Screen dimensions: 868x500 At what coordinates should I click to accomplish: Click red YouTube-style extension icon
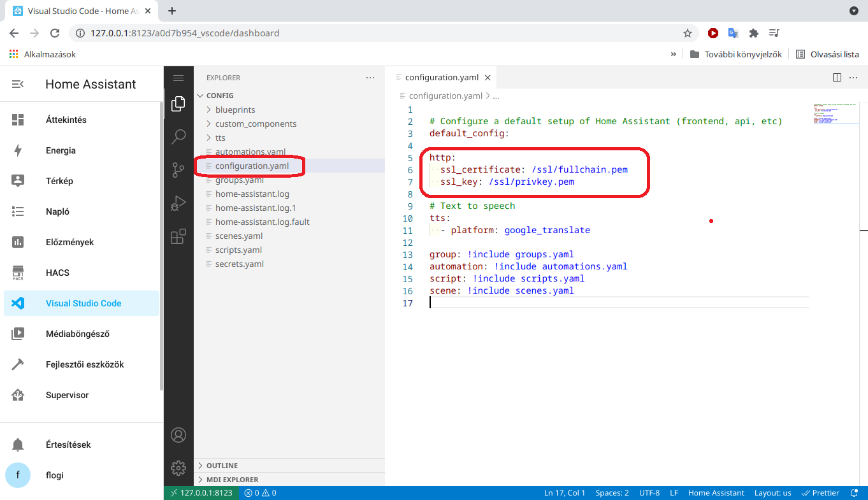click(x=713, y=33)
